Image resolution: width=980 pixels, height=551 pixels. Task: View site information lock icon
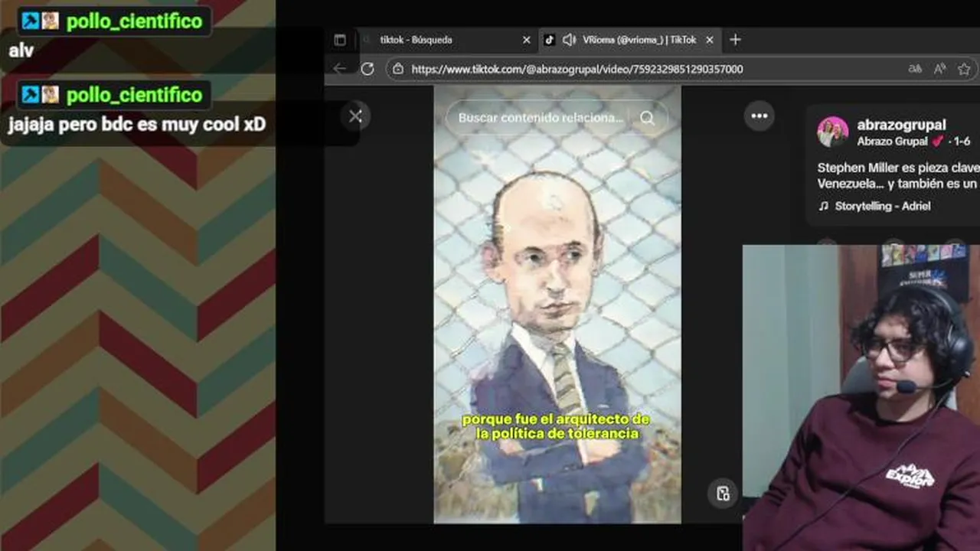[397, 69]
